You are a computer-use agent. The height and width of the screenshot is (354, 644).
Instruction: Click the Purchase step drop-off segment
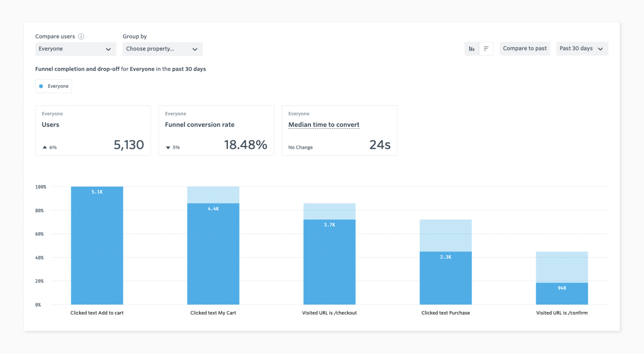pos(445,235)
